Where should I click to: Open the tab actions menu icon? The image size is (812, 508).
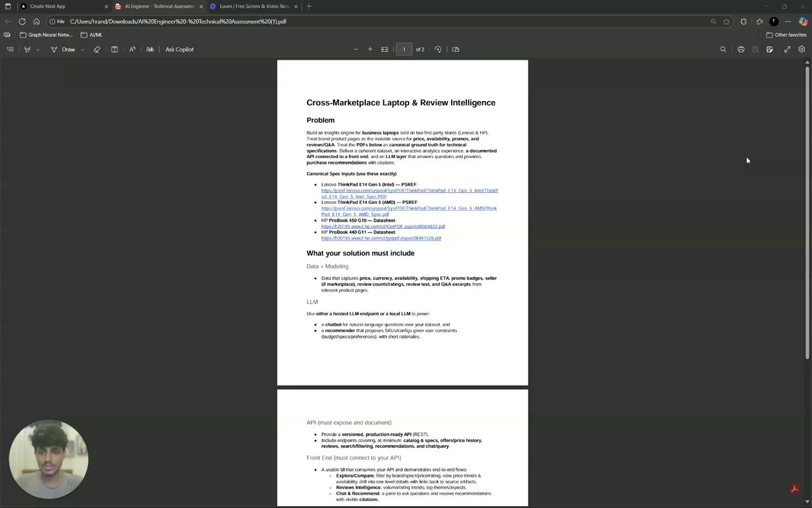8,6
